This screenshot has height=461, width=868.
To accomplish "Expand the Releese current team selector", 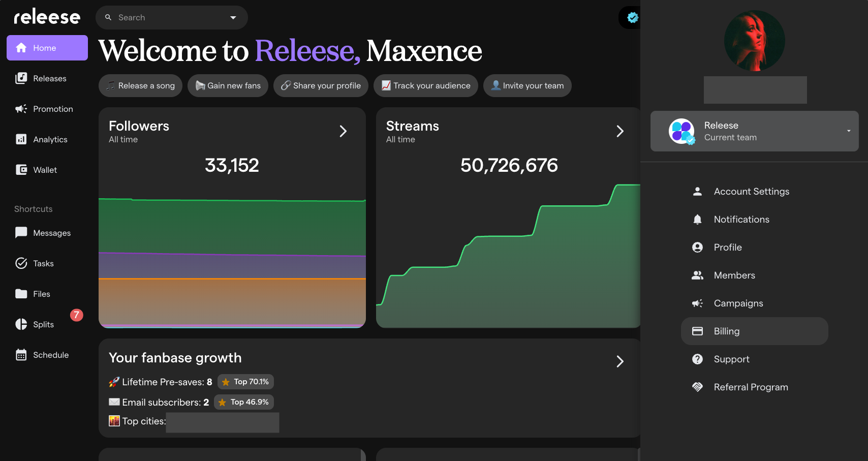I will (x=755, y=131).
